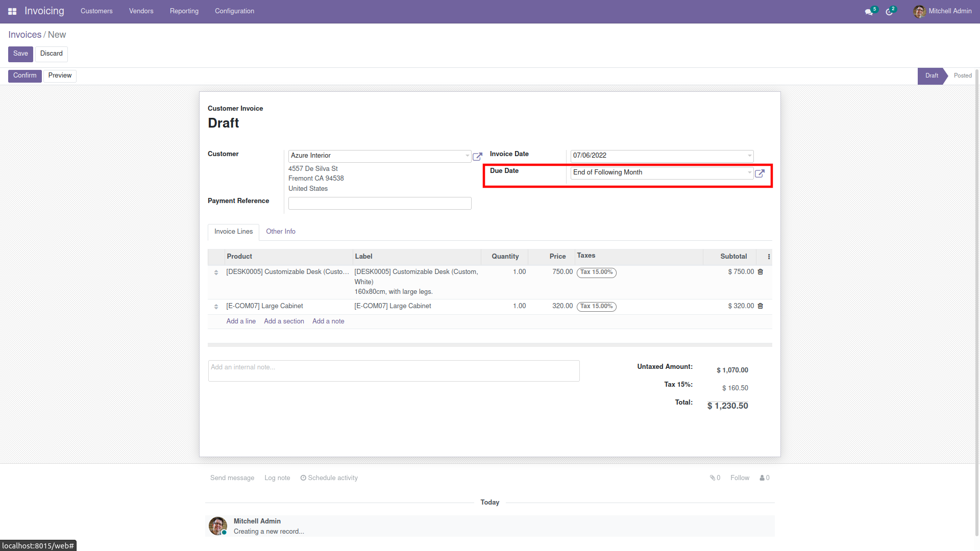Image resolution: width=980 pixels, height=551 pixels.
Task: Switch to the Other Info tab
Action: [x=280, y=232]
